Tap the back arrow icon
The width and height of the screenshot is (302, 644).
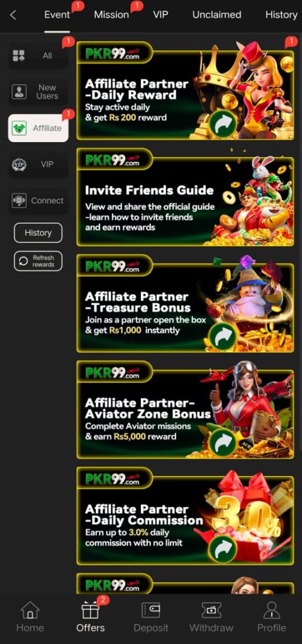click(13, 15)
